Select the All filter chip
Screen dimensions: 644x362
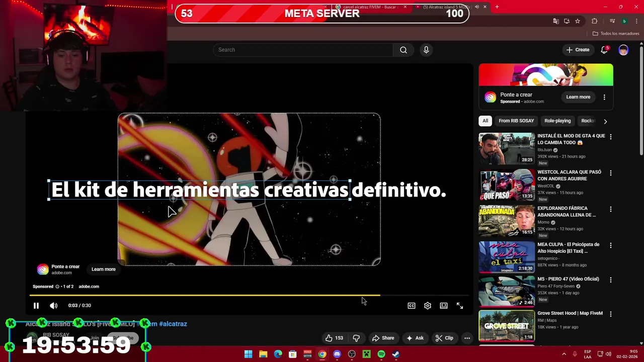[485, 121]
